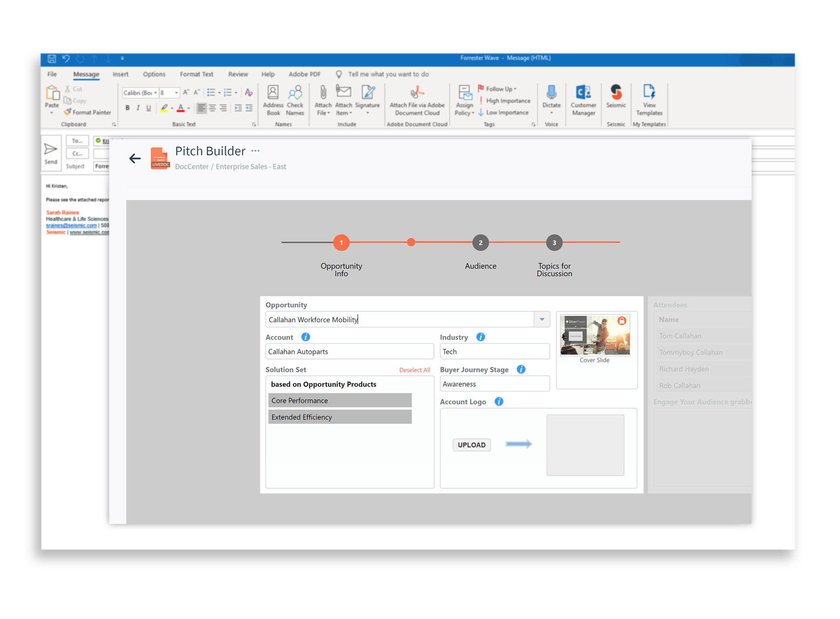840x619 pixels.
Task: Switch to the Review ribbon tab
Action: tap(238, 74)
